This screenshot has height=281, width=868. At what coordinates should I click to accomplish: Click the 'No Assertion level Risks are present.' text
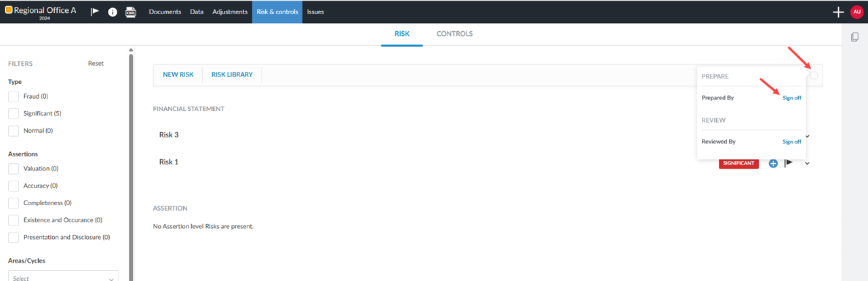(203, 226)
